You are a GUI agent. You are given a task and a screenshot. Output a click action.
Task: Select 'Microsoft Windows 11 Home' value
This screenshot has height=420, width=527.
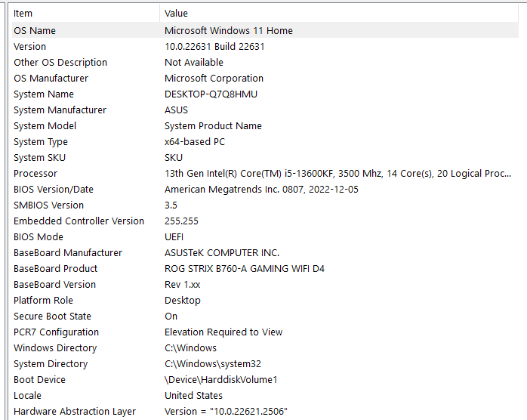point(229,31)
